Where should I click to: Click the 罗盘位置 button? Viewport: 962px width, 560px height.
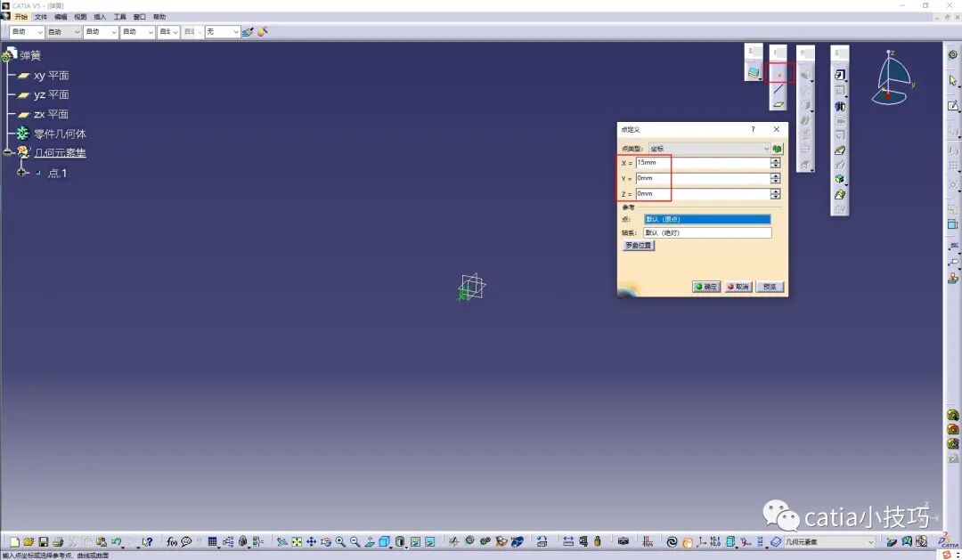click(x=639, y=246)
